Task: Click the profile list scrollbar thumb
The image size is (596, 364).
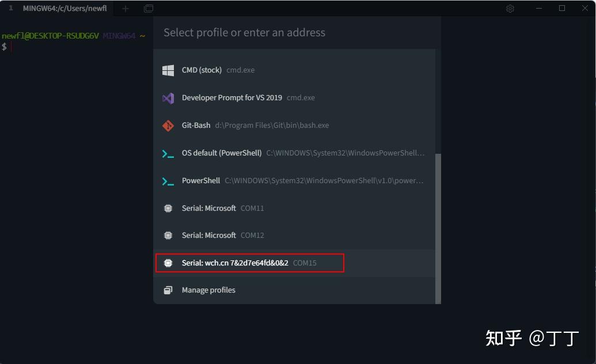Action: 438,227
